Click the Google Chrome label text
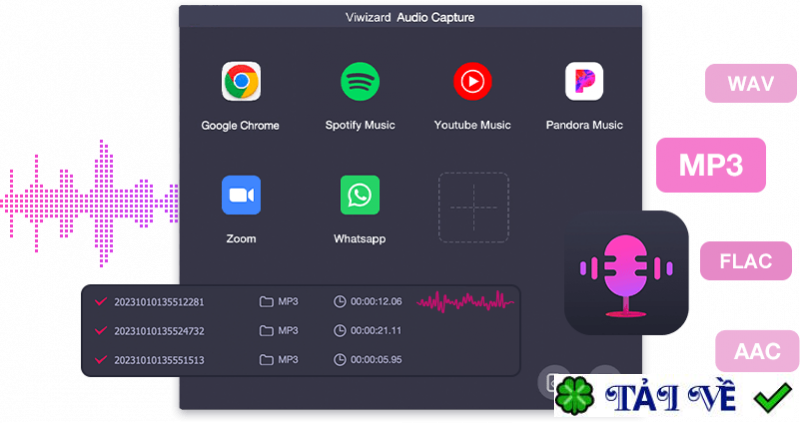The width and height of the screenshot is (800, 423). click(240, 126)
